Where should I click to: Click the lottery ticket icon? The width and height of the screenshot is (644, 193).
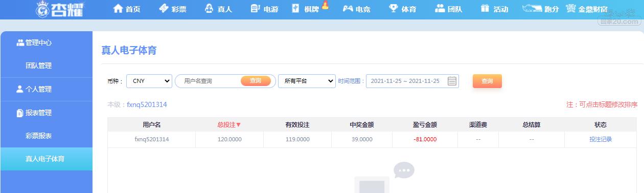click(164, 8)
